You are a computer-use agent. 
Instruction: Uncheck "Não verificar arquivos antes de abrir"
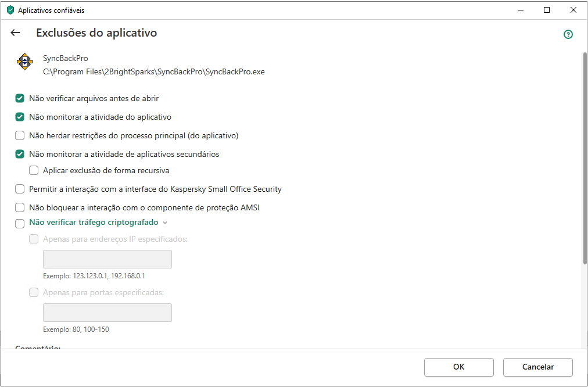[20, 99]
